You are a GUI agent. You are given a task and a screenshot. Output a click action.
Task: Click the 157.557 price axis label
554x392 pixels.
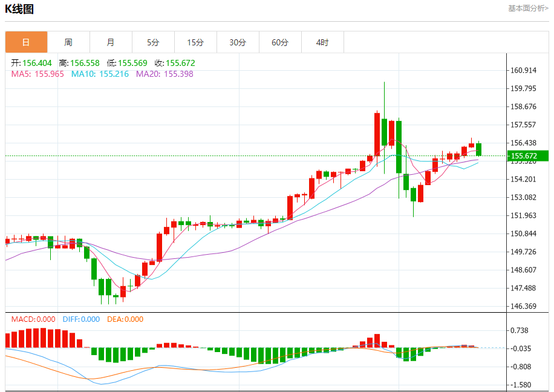pos(523,125)
